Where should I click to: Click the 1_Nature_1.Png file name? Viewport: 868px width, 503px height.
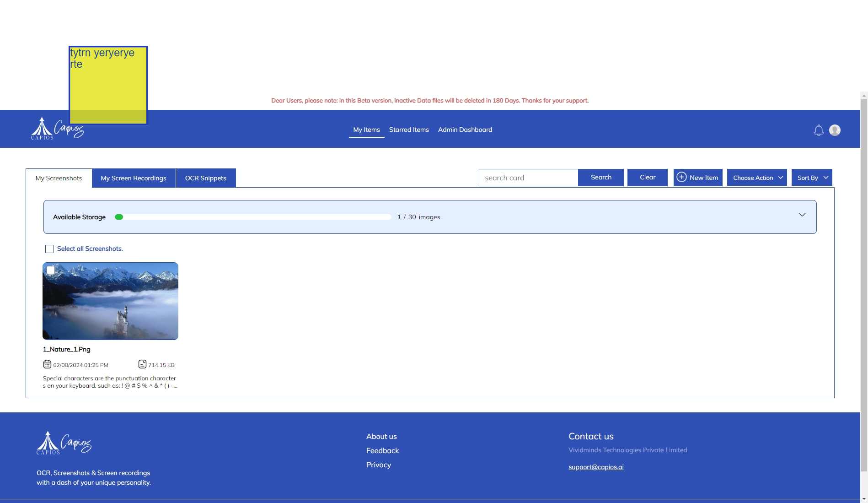(x=67, y=350)
